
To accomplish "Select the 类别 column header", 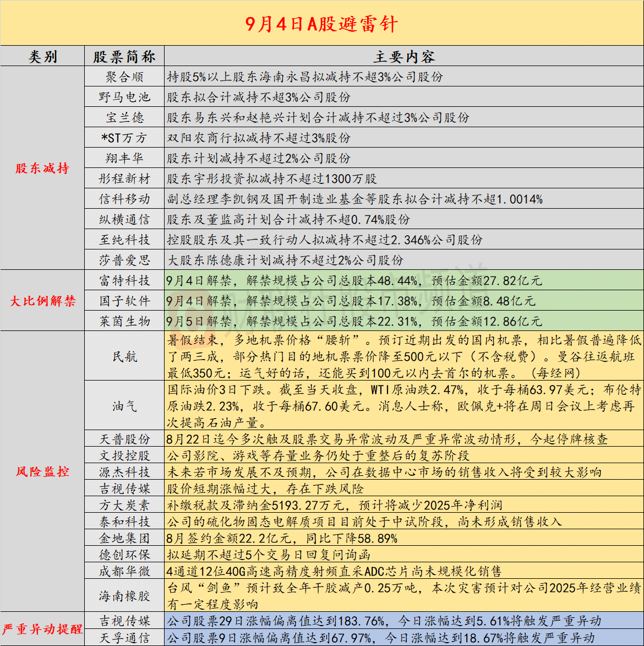I will pyautogui.click(x=42, y=56).
